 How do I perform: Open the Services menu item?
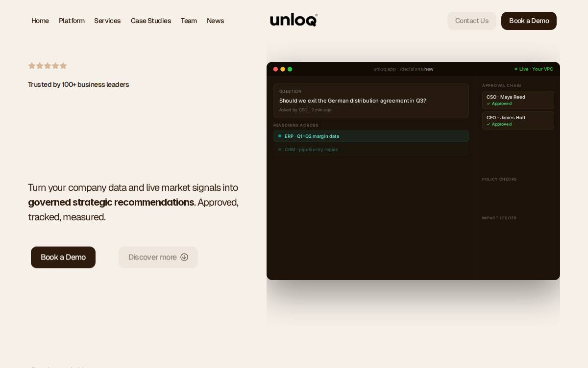107,21
